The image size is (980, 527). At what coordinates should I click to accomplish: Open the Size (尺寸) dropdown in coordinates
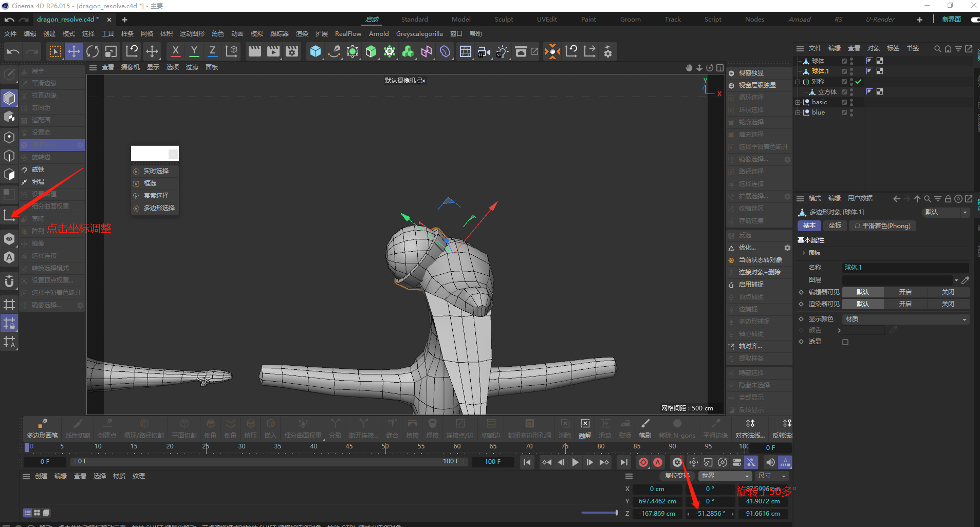[x=772, y=476]
